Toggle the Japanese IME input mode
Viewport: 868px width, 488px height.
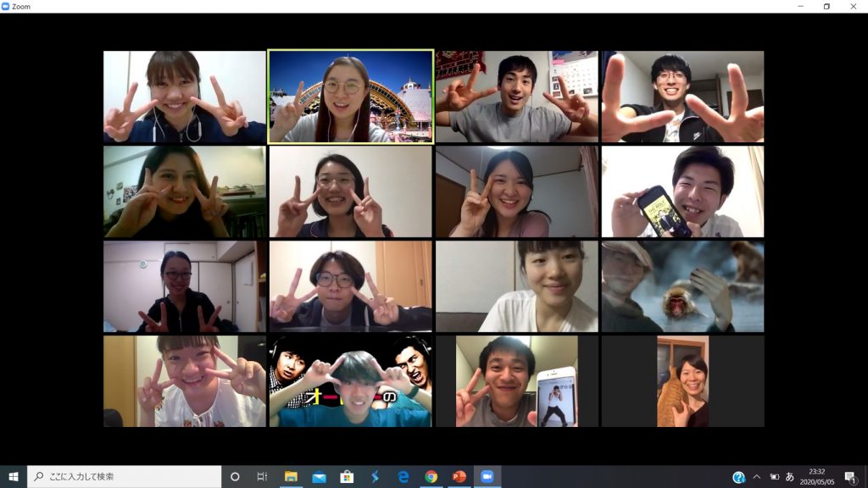(x=790, y=476)
